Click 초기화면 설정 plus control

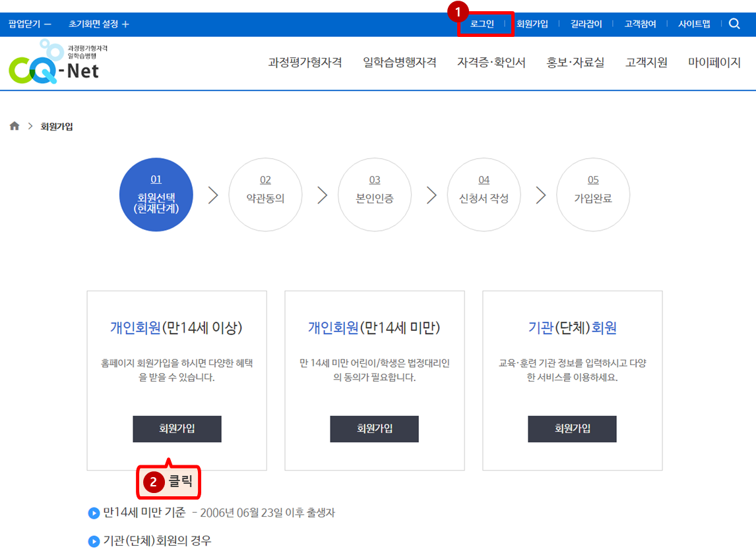pyautogui.click(x=98, y=24)
